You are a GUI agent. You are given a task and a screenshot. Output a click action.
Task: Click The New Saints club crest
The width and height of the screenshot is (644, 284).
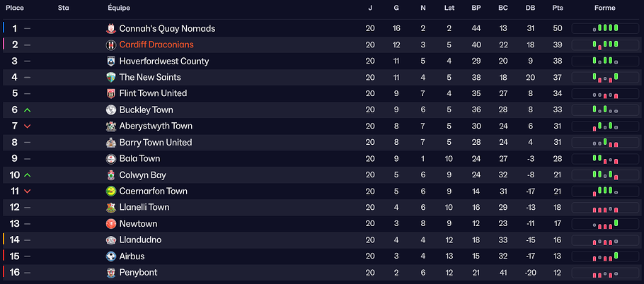[x=111, y=78]
